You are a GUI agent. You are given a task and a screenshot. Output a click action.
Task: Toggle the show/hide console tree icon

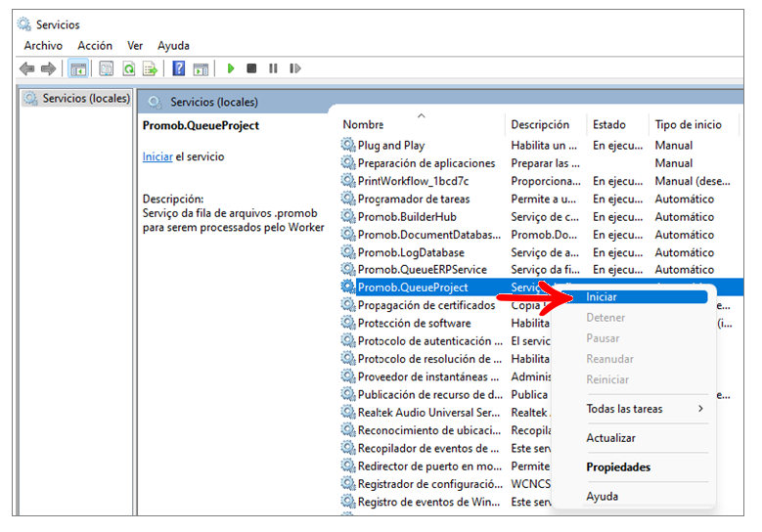77,68
